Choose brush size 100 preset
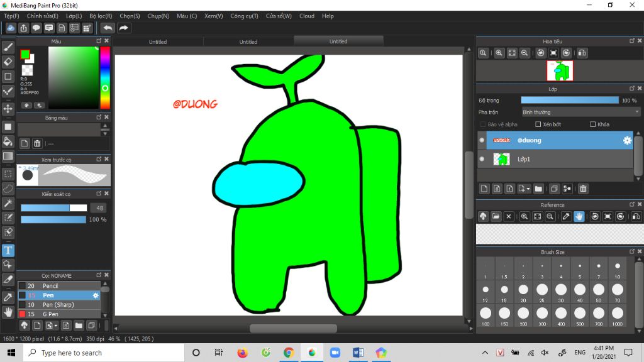 click(x=486, y=316)
